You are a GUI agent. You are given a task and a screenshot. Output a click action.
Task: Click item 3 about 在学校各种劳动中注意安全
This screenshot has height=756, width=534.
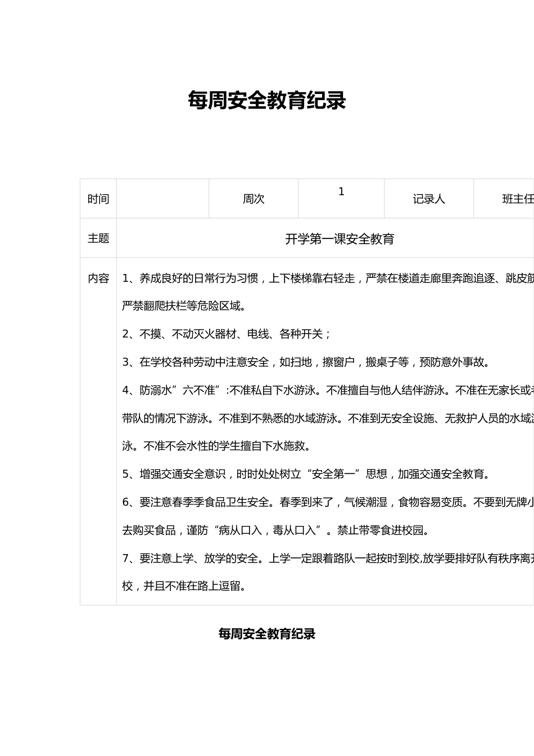tap(307, 362)
